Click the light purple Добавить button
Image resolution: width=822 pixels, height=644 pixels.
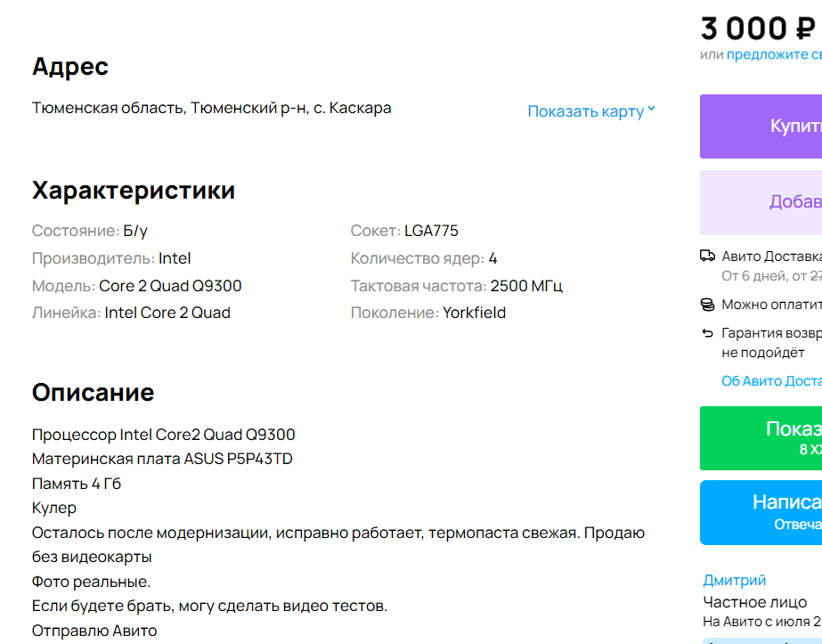click(x=761, y=202)
